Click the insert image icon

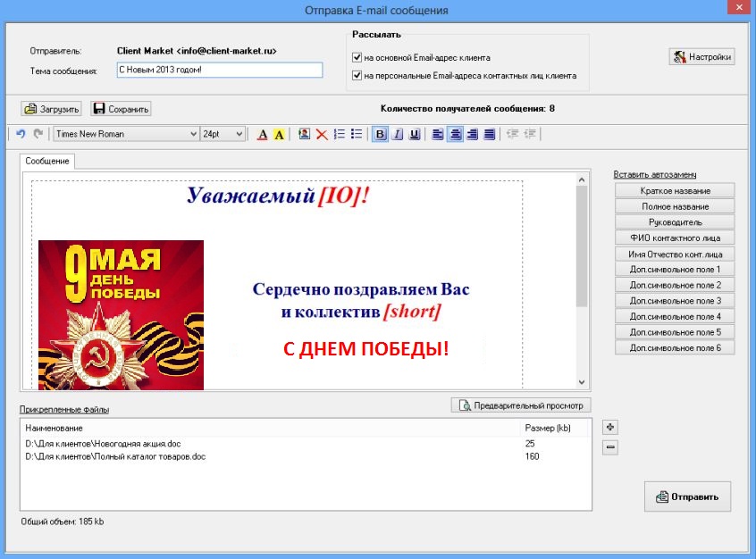point(304,134)
